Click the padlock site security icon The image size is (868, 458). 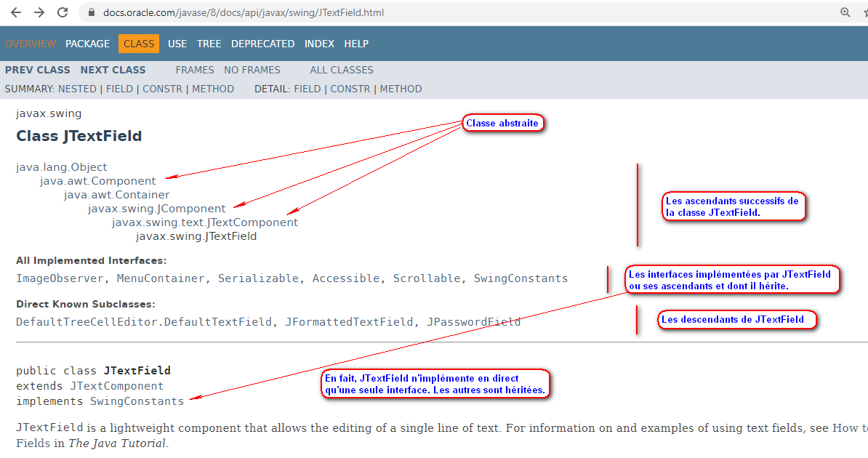[x=92, y=12]
